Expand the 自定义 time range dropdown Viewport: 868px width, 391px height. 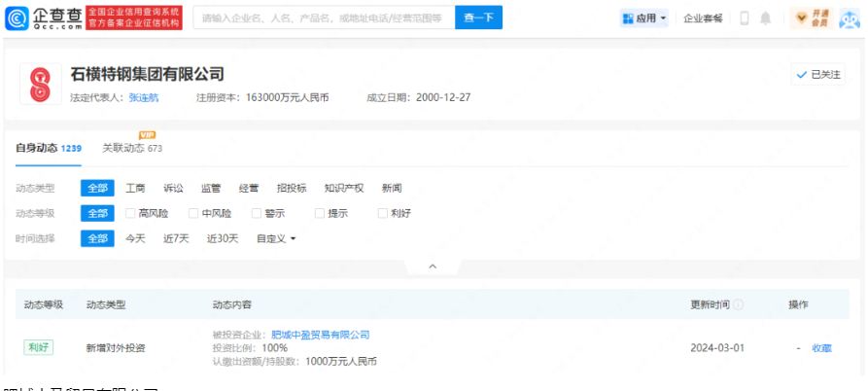point(276,238)
